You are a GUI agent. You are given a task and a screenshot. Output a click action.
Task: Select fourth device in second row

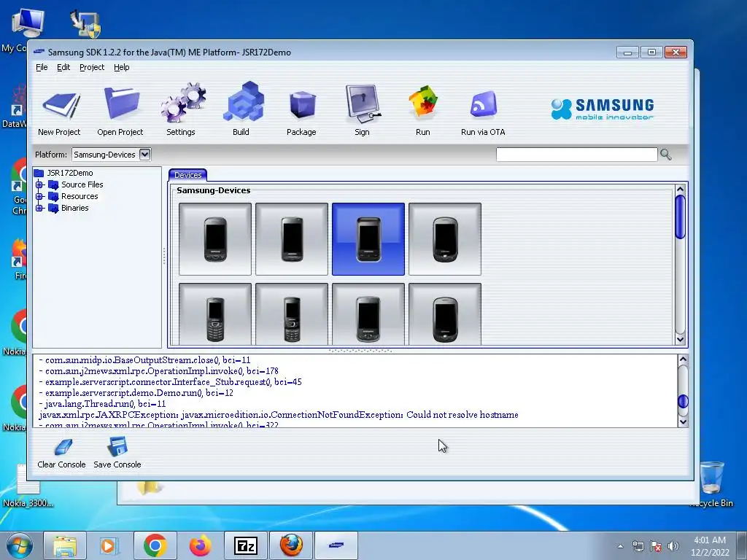(445, 314)
